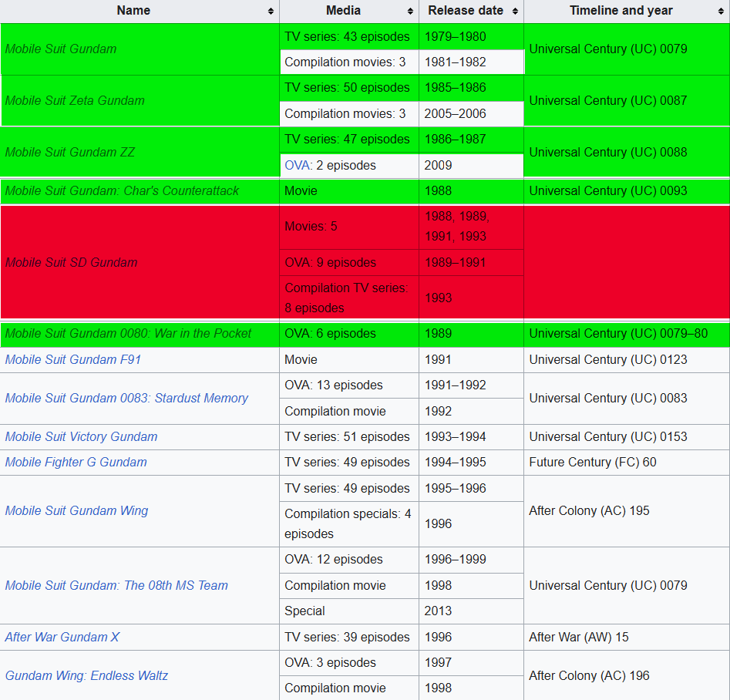
Task: Click the '1988, 1989, 1991, 1993' date cell
Action: [472, 227]
